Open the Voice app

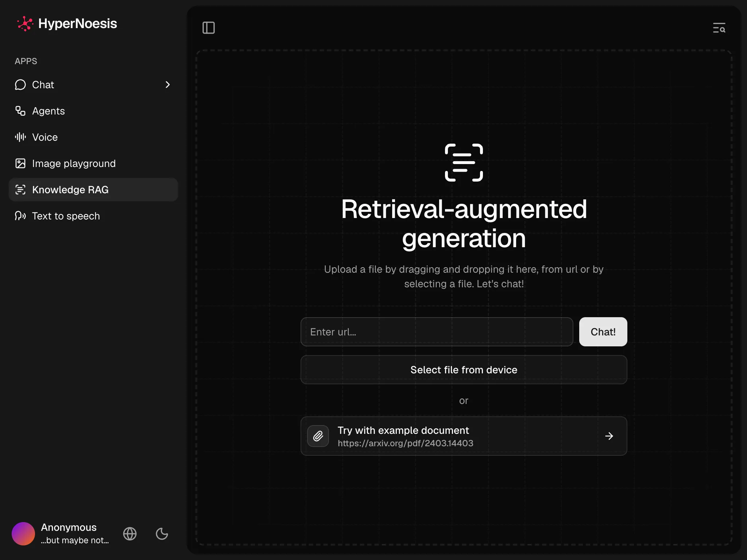click(93, 137)
